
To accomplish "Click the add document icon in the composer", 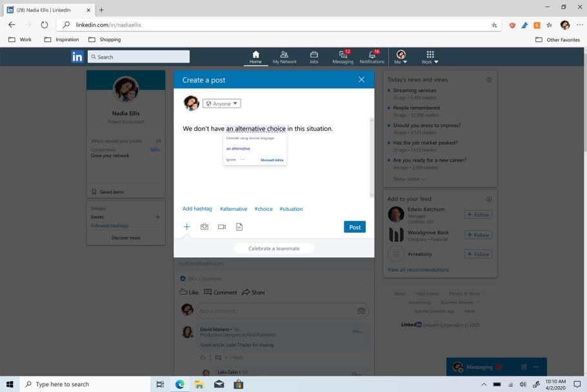I will tap(239, 226).
